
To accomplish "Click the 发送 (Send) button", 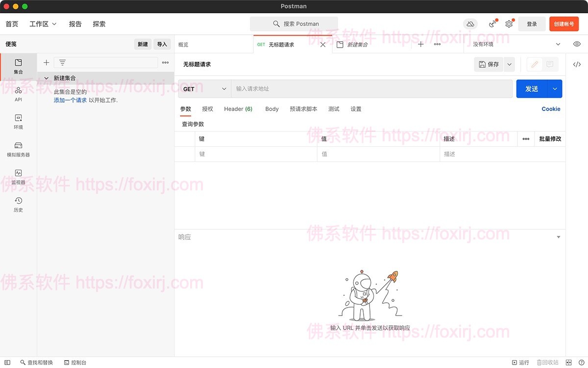I will tap(533, 89).
